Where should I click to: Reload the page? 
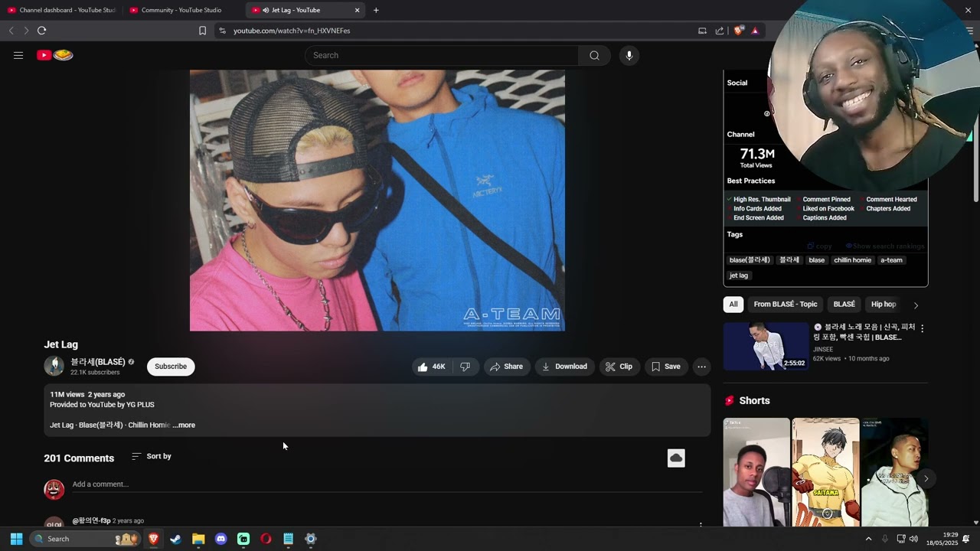pos(41,31)
